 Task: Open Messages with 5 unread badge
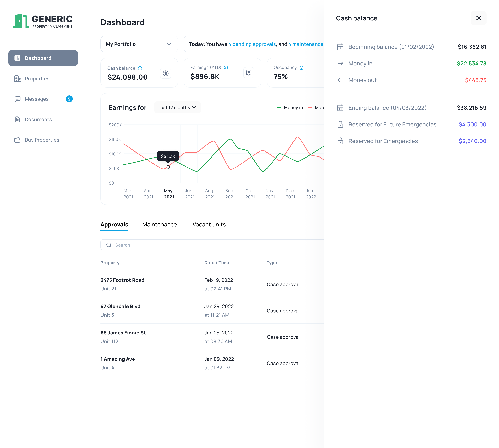(37, 99)
